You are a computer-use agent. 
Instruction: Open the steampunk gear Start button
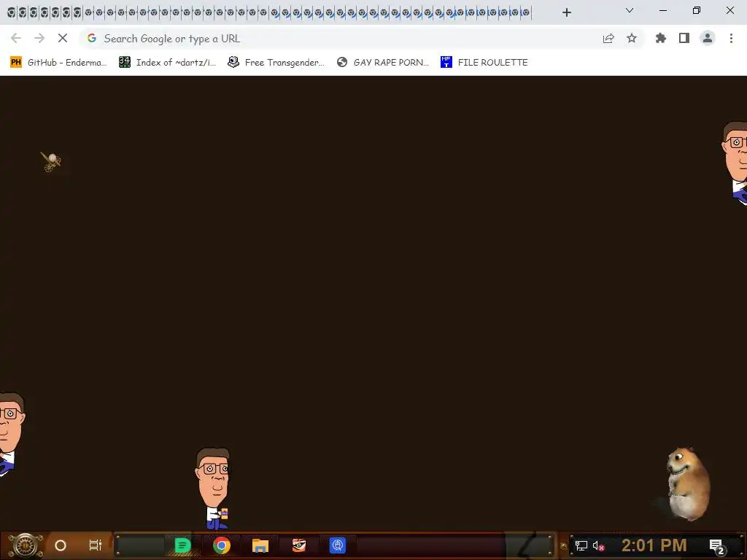coord(26,545)
